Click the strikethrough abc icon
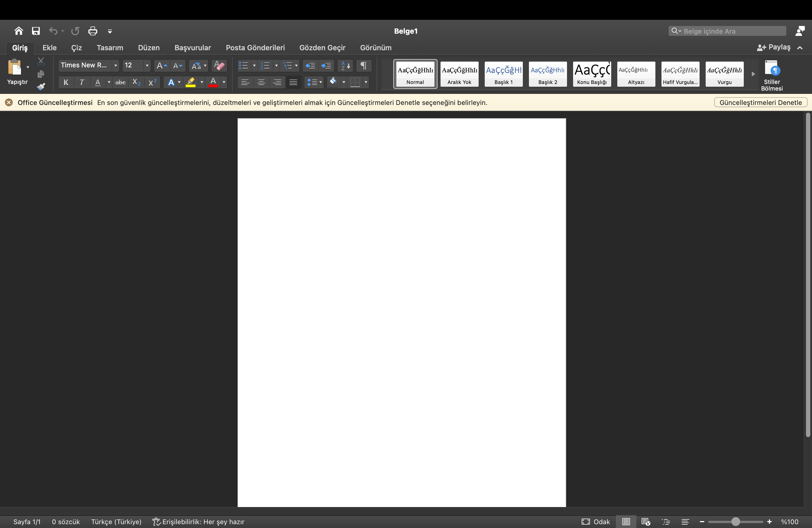 pyautogui.click(x=120, y=82)
